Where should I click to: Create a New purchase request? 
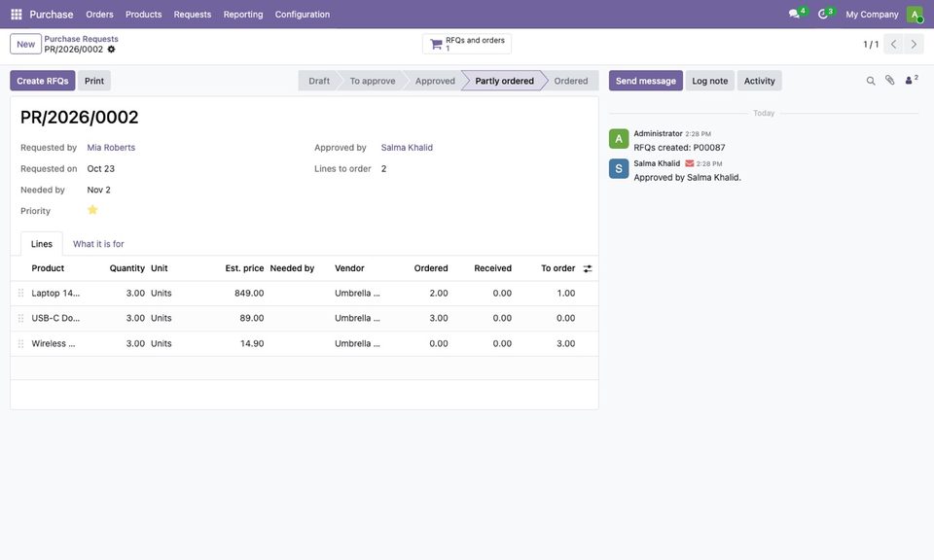coord(25,44)
